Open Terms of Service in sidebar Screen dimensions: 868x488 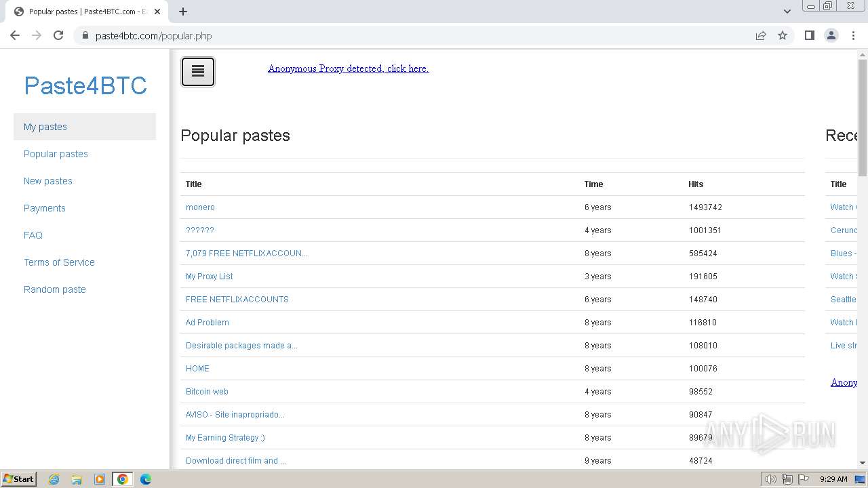[x=85, y=262]
